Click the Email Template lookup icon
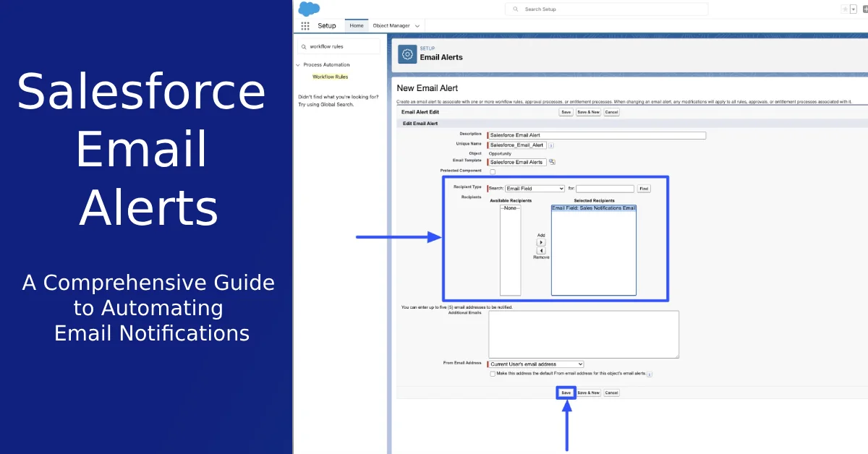 point(552,162)
